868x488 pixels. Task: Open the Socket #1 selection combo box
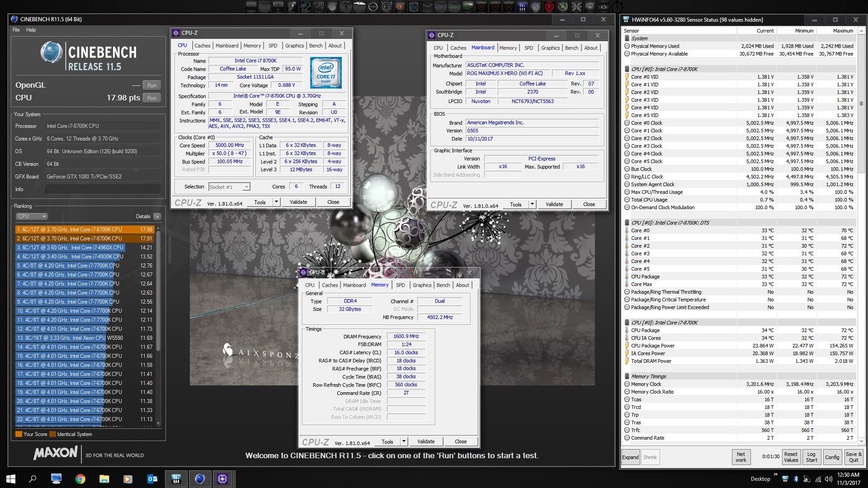click(x=229, y=187)
